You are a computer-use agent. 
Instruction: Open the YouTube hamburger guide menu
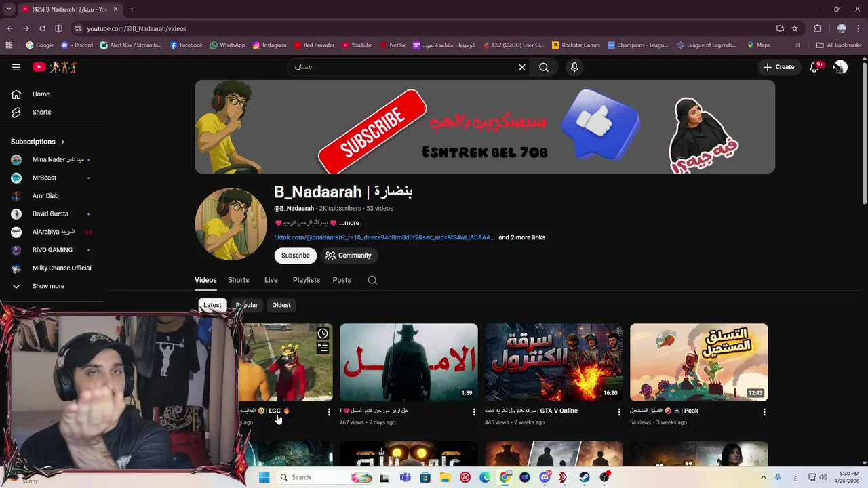[x=16, y=67]
